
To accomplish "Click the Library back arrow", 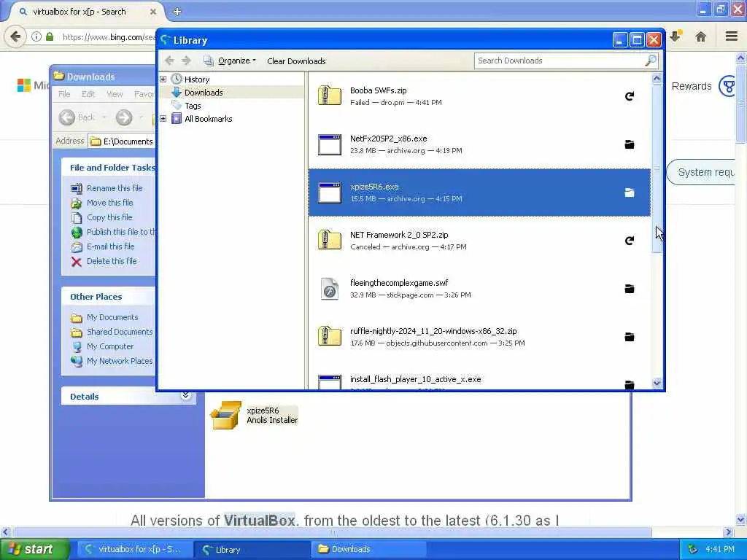I will (169, 61).
